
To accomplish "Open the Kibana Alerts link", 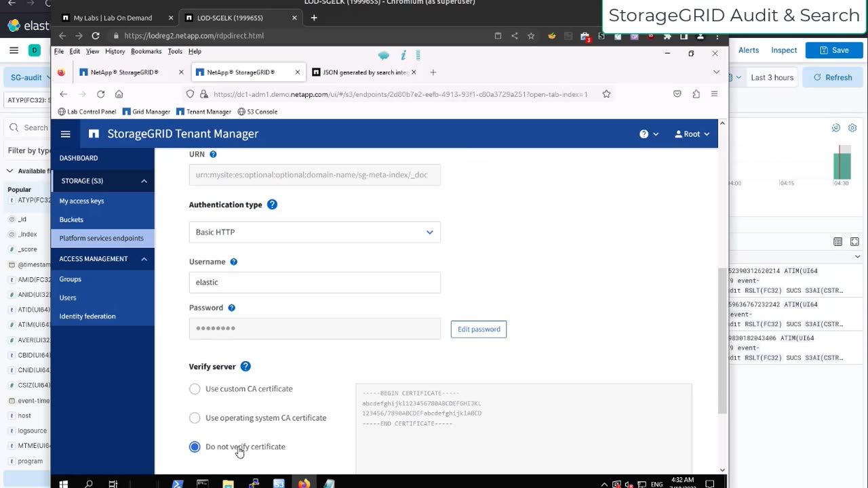I will [x=749, y=50].
